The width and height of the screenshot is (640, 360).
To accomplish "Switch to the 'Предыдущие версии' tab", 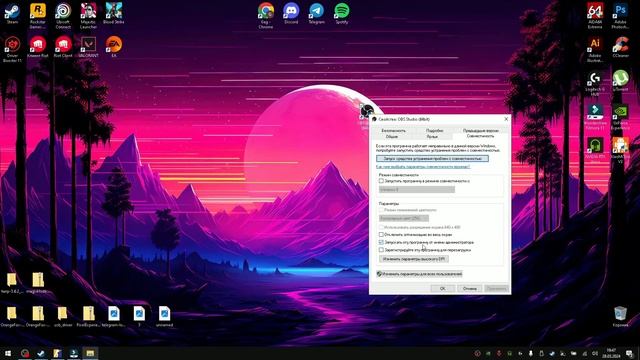I will [x=480, y=131].
